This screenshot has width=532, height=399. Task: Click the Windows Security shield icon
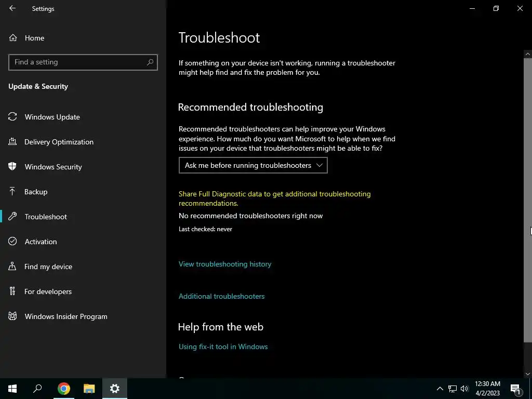tap(12, 167)
